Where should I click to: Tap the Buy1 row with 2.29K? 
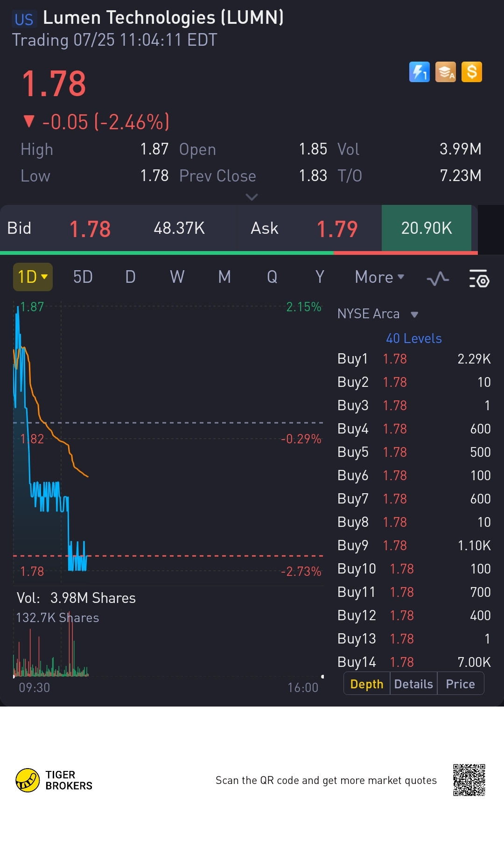click(414, 359)
